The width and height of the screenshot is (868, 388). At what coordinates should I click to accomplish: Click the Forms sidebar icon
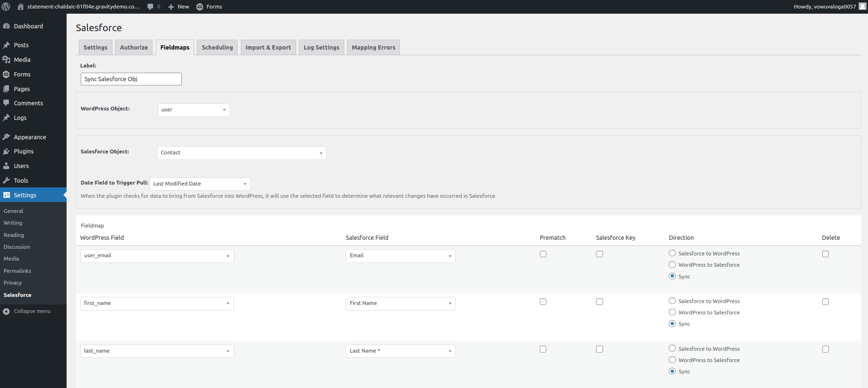(x=7, y=75)
